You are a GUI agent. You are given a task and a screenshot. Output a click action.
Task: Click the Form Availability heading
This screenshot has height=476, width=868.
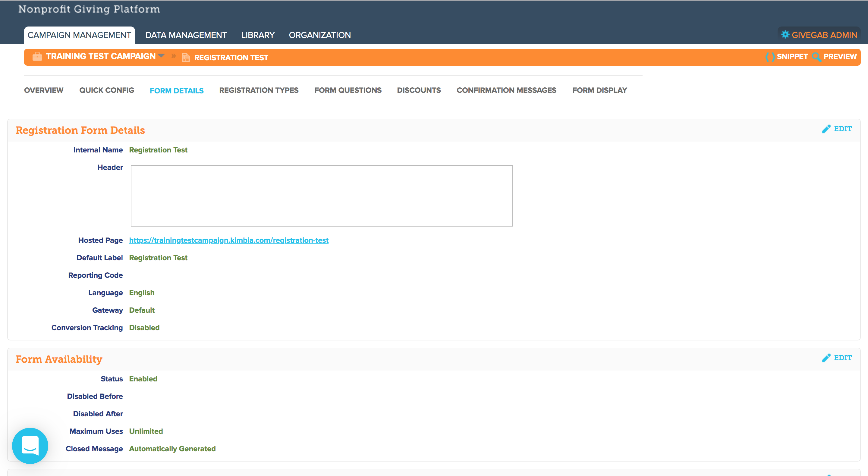click(x=59, y=359)
